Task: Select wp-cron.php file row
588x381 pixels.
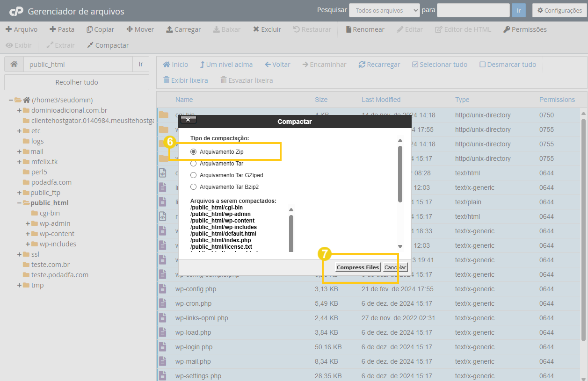Action: coord(368,303)
